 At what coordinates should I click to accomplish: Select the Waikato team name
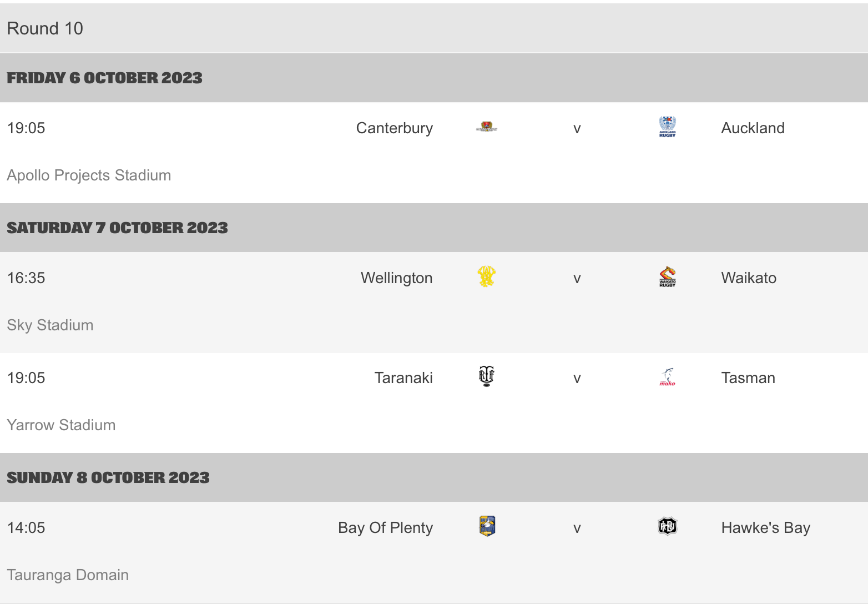[x=748, y=278]
